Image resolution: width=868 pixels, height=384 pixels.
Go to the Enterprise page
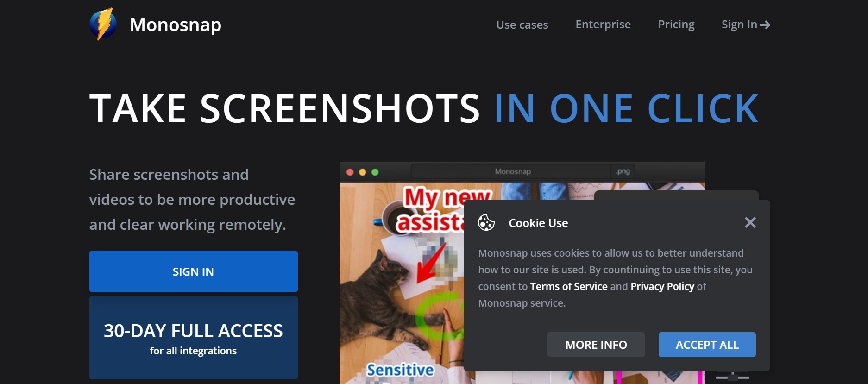(603, 25)
